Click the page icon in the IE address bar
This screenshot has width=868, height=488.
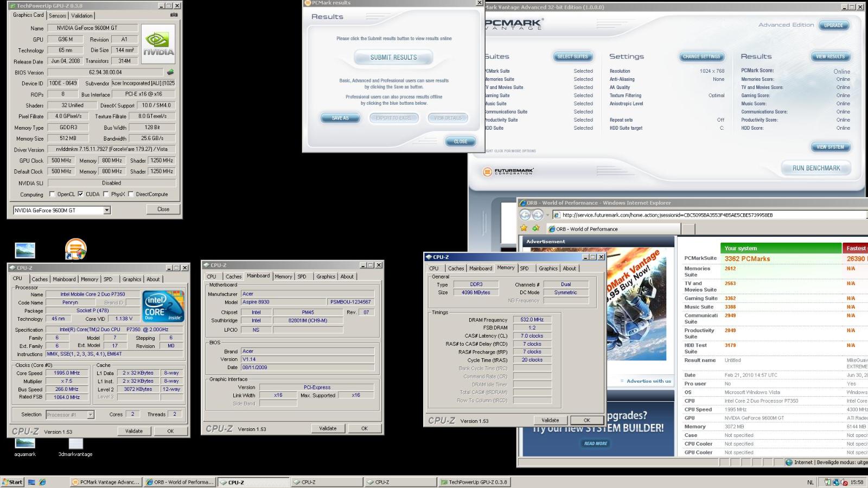[x=557, y=215]
